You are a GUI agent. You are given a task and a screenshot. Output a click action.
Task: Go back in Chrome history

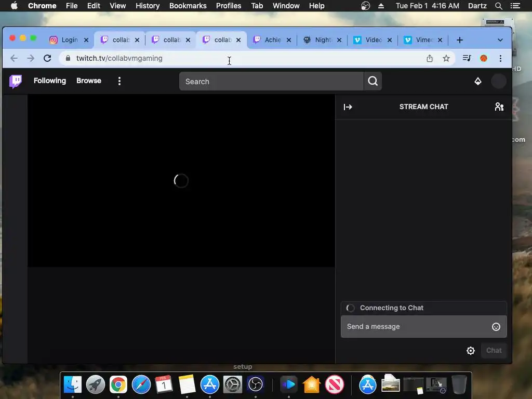tap(14, 58)
